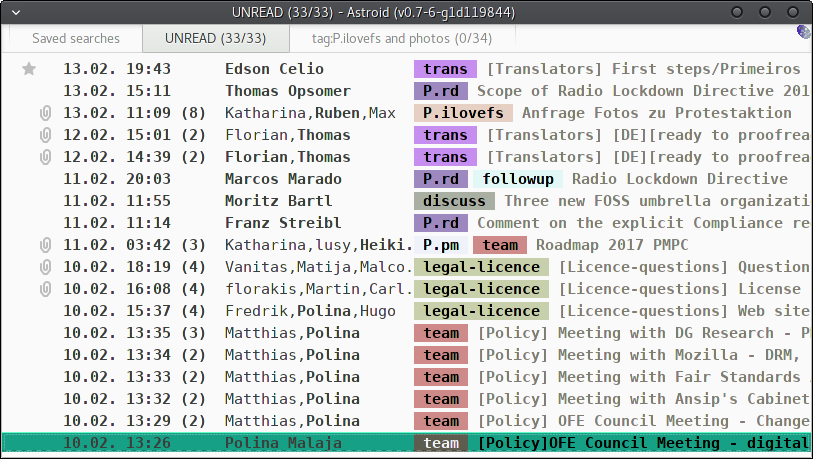The width and height of the screenshot is (813, 459).
Task: Click the discuss tag on Moritz Bartl thread
Action: [x=453, y=201]
